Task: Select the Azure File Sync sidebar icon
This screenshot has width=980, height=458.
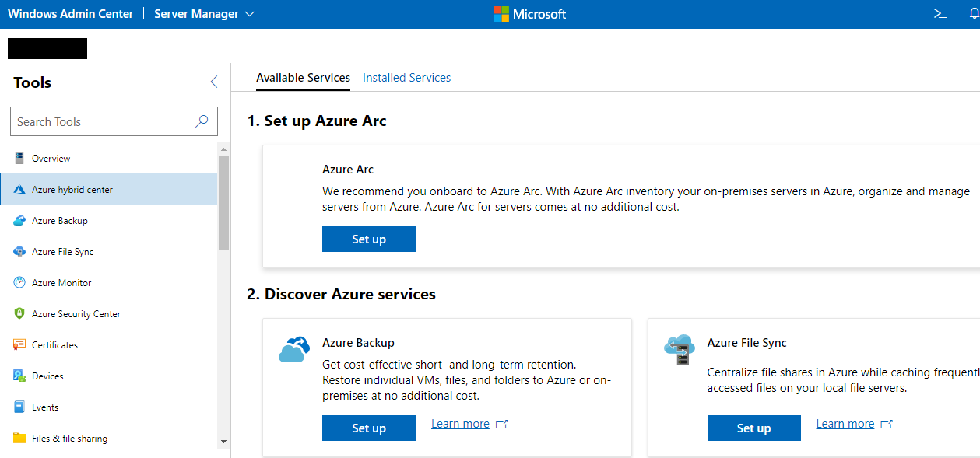Action: [19, 252]
